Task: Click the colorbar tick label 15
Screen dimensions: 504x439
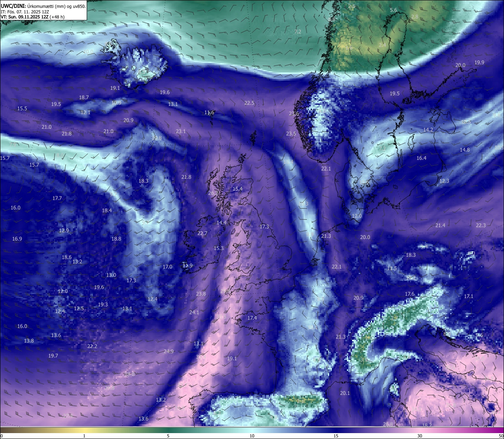Action: (336, 436)
